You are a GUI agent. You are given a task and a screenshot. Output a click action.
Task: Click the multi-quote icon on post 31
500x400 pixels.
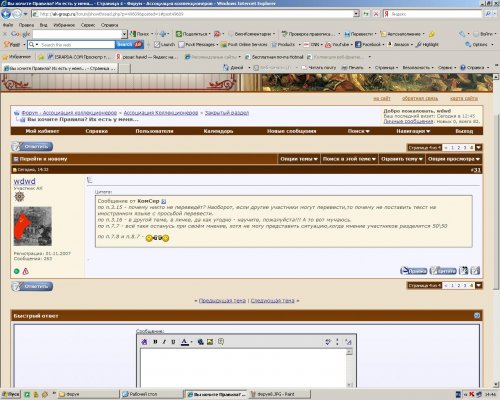tap(463, 271)
